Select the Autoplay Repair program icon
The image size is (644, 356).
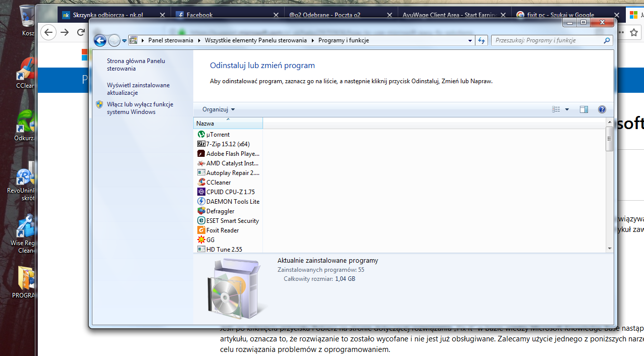click(201, 173)
